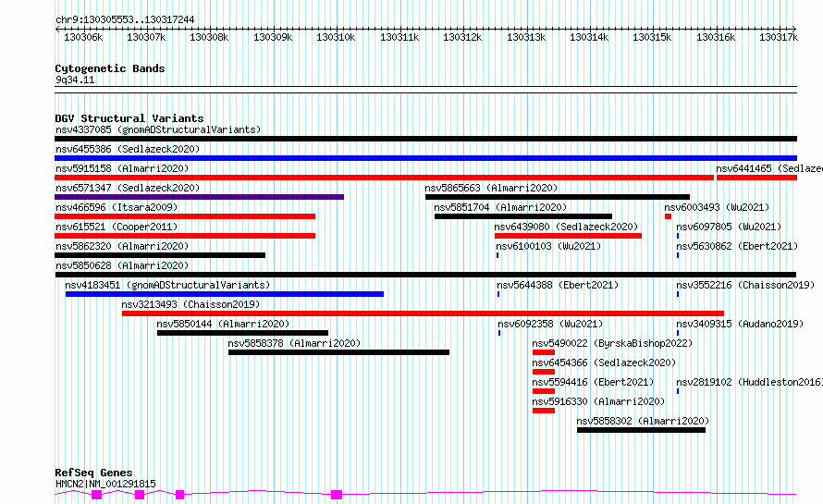
Task: Click the 130313k ruler position
Action: coord(526,37)
